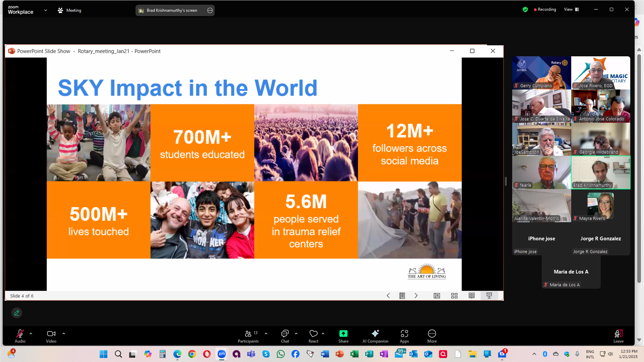
Task: Switch to Slide Sorter view icon
Action: pyautogui.click(x=454, y=296)
